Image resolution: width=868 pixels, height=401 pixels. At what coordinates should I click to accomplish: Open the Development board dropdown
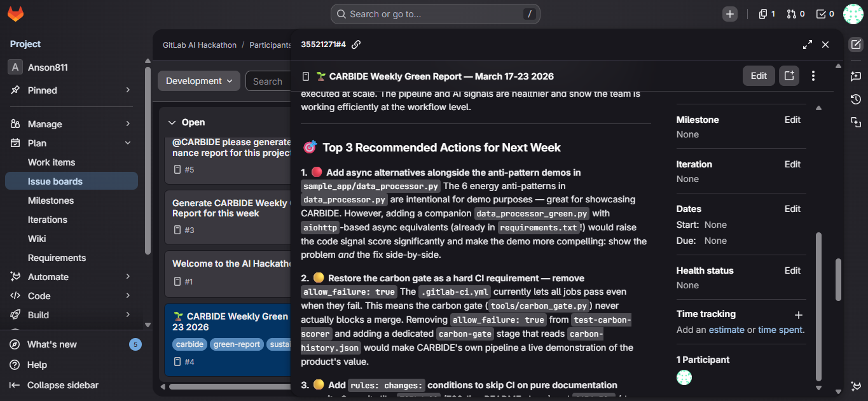tap(199, 81)
